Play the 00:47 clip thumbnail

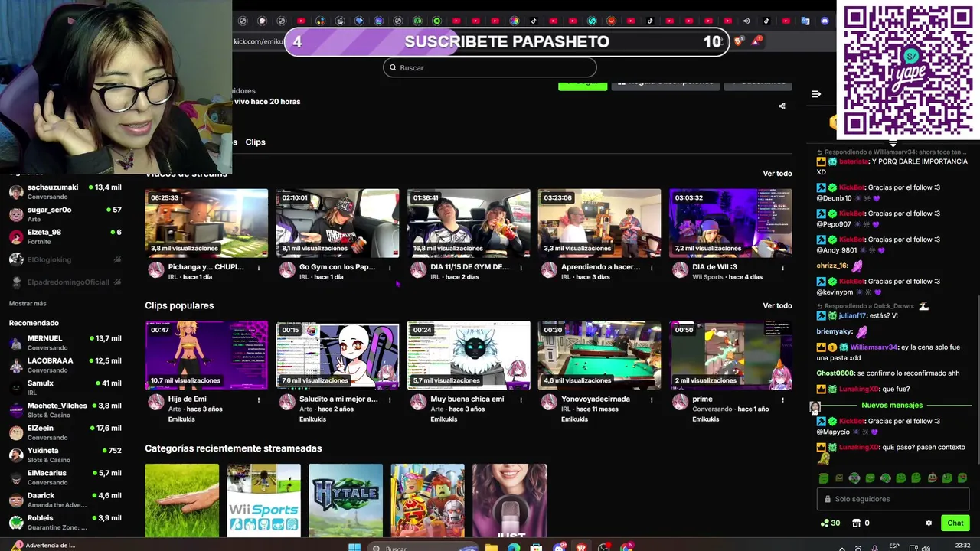pos(207,355)
